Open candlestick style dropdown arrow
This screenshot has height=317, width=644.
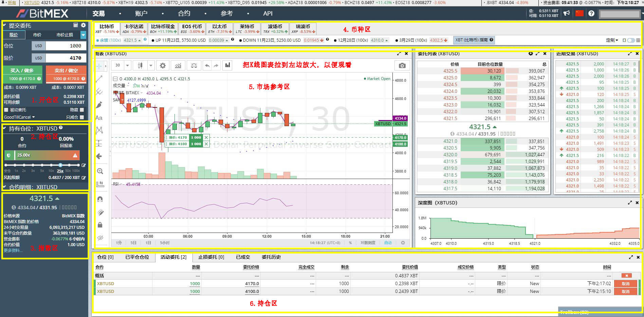[151, 65]
